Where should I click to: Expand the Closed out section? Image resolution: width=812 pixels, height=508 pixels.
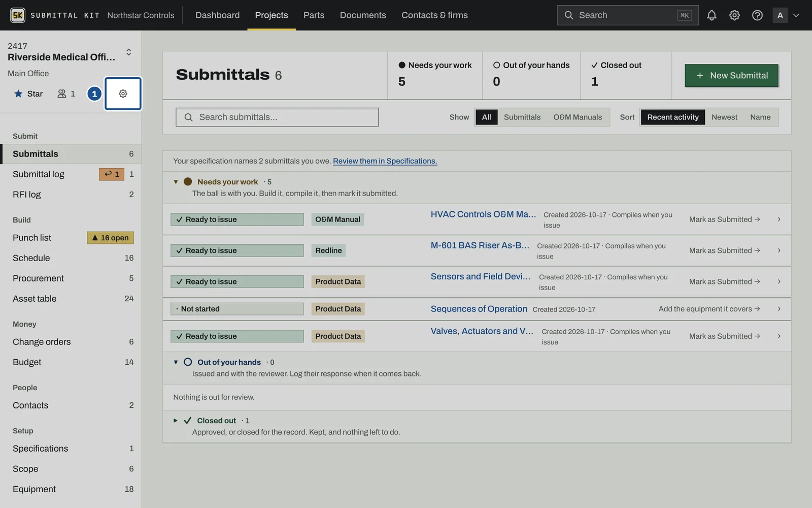point(176,421)
